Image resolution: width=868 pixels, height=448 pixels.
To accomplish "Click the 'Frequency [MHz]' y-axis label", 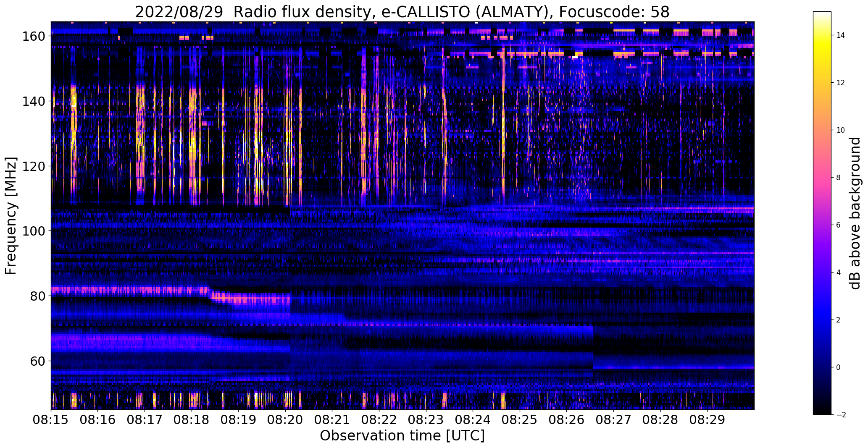I will [x=11, y=216].
